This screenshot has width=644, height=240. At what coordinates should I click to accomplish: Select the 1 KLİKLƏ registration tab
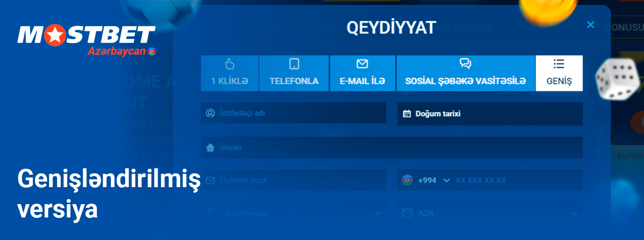click(x=230, y=73)
